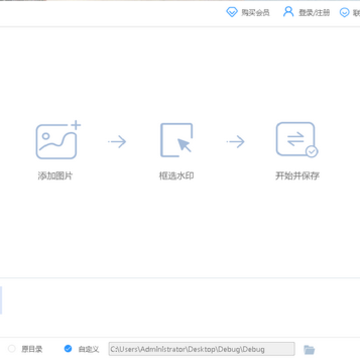Click the Select Watermark (框选水印) icon
This screenshot has width=360, height=360.
click(177, 140)
